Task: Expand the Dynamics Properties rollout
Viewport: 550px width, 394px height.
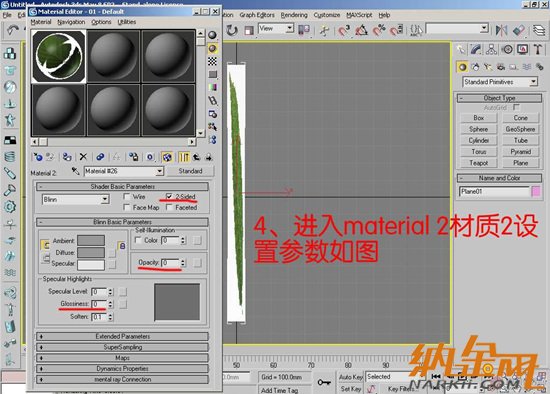Action: point(122,369)
